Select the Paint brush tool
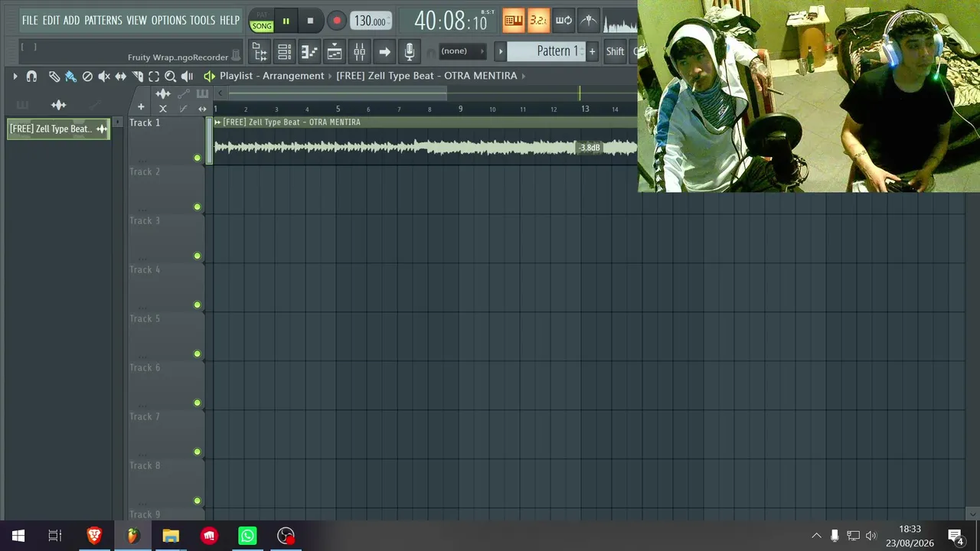 [70, 76]
